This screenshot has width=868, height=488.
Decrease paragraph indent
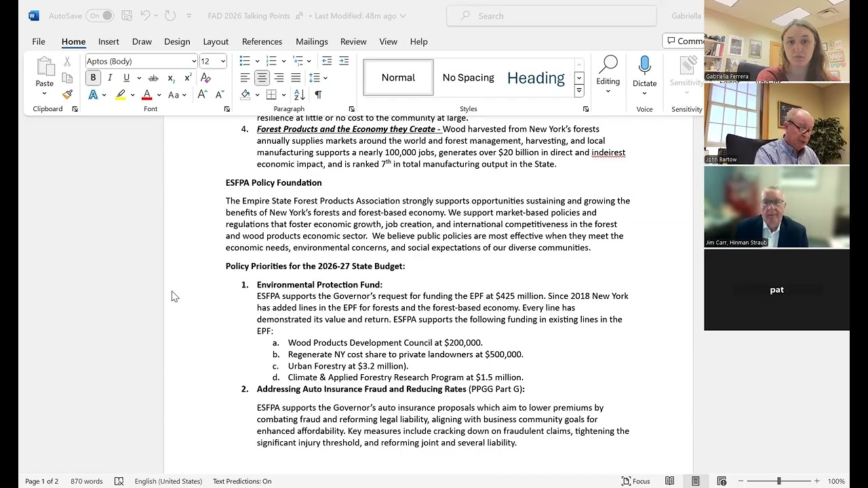[327, 61]
